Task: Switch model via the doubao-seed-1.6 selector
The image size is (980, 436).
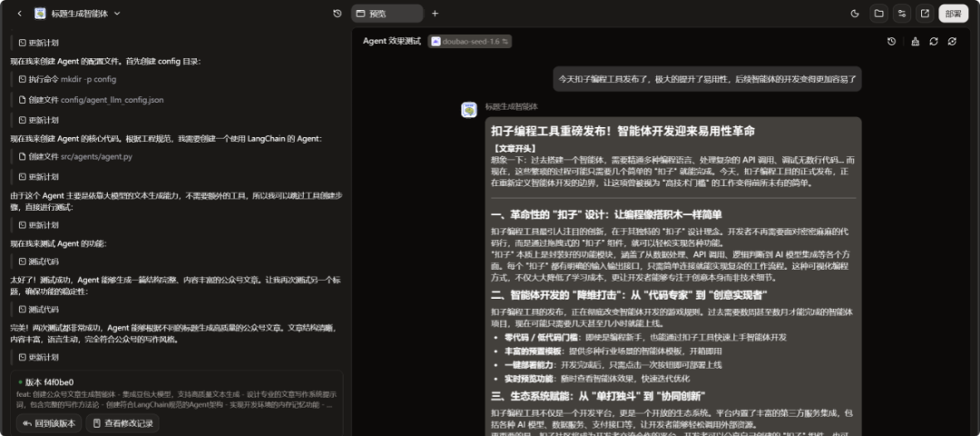Action: (x=469, y=41)
